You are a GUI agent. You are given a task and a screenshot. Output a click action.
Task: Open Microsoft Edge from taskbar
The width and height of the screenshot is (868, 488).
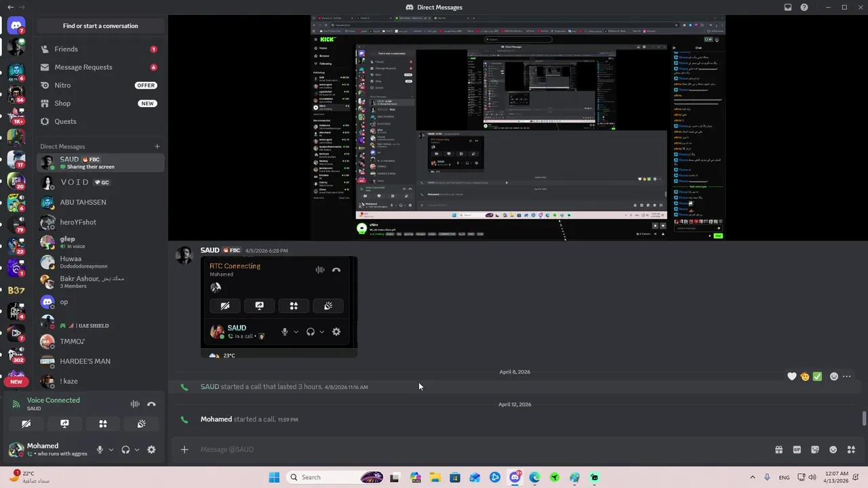point(534,477)
